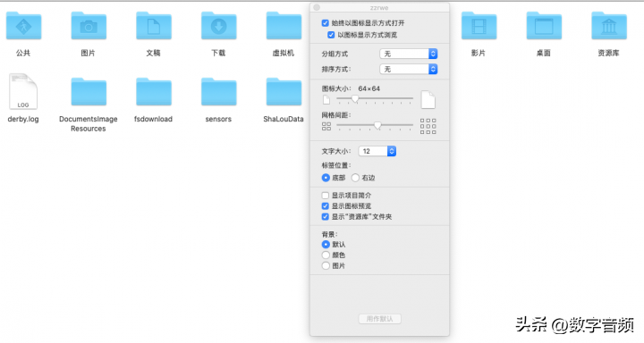Click the derby.log file name
The height and width of the screenshot is (343, 644).
click(x=23, y=119)
